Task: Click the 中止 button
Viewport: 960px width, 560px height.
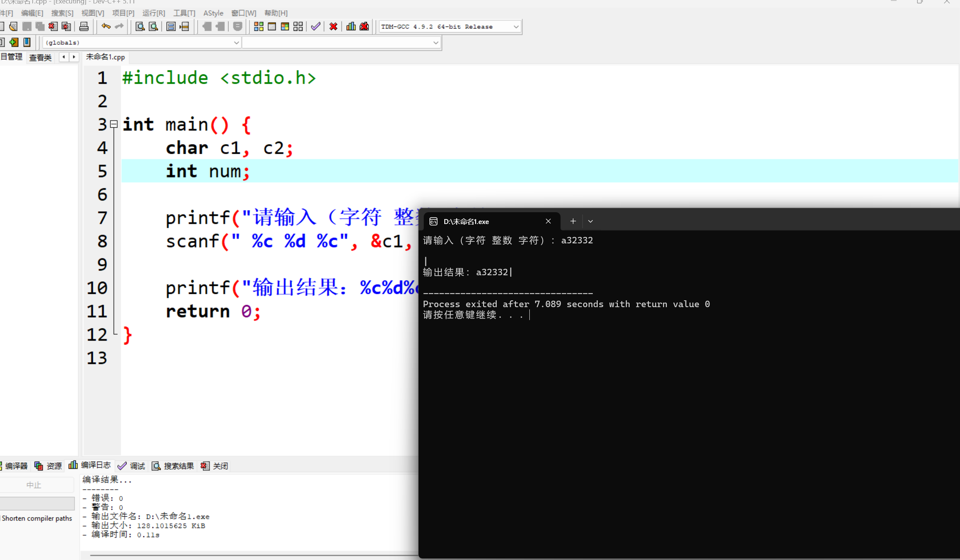Action: tap(33, 484)
